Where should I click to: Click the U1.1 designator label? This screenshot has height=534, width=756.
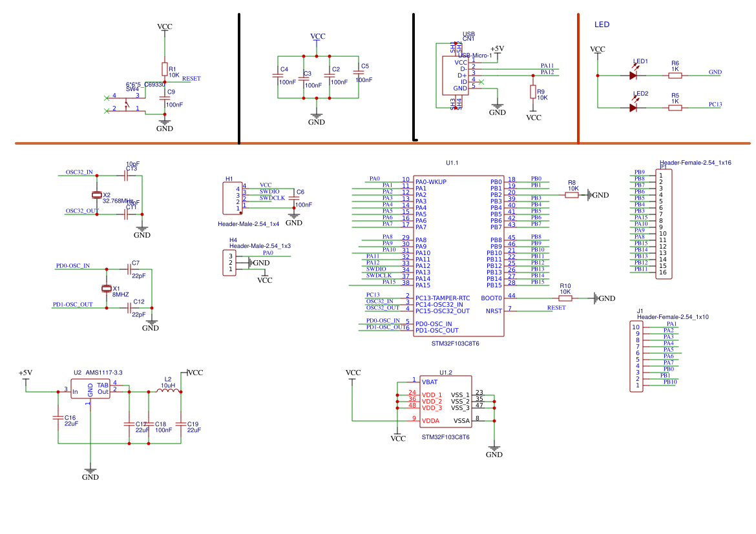point(452,163)
